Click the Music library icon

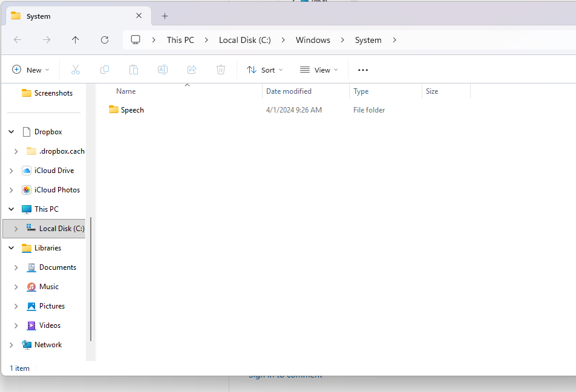pos(31,287)
